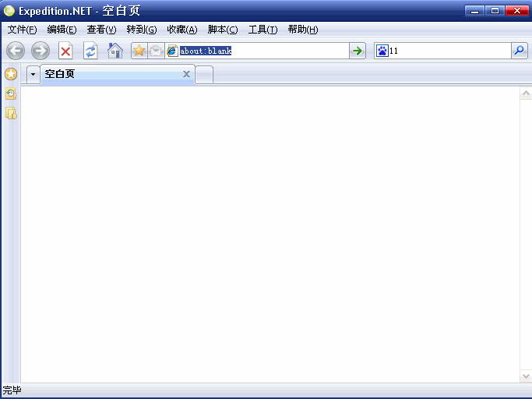Refresh the page with the reload icon
Screen dimensions: 532x399
tap(91, 51)
